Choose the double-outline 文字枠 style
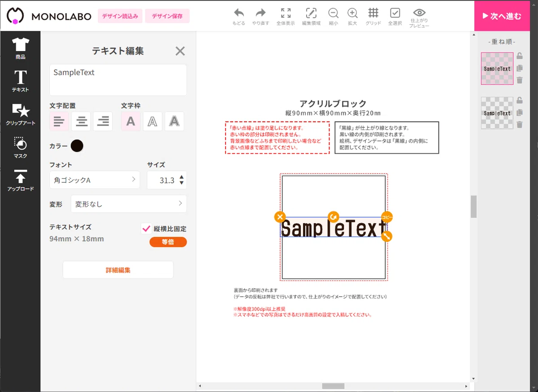Screen dimensions: 538x392 pos(174,121)
